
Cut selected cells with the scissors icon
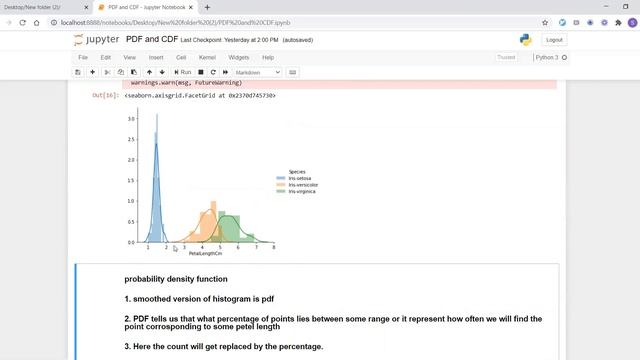pos(107,72)
